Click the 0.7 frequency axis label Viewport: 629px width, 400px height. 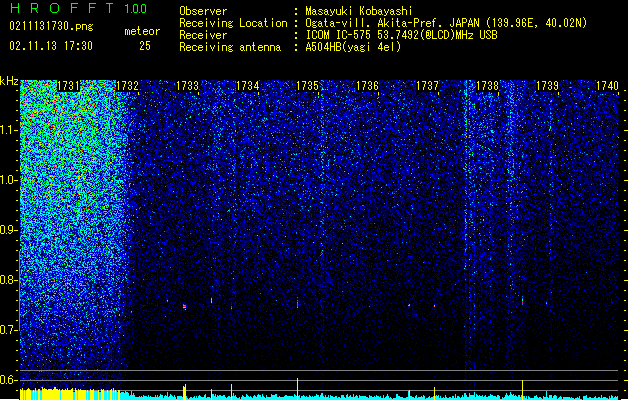(8, 330)
